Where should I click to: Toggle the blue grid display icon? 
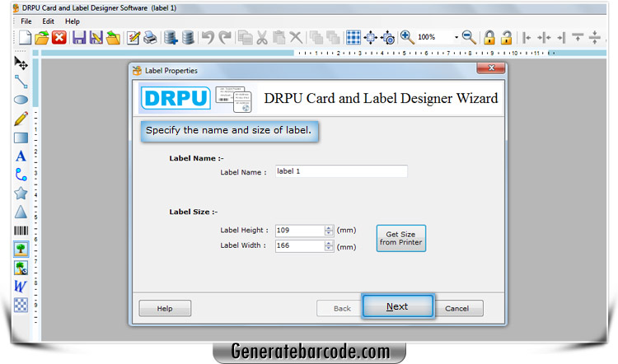353,37
